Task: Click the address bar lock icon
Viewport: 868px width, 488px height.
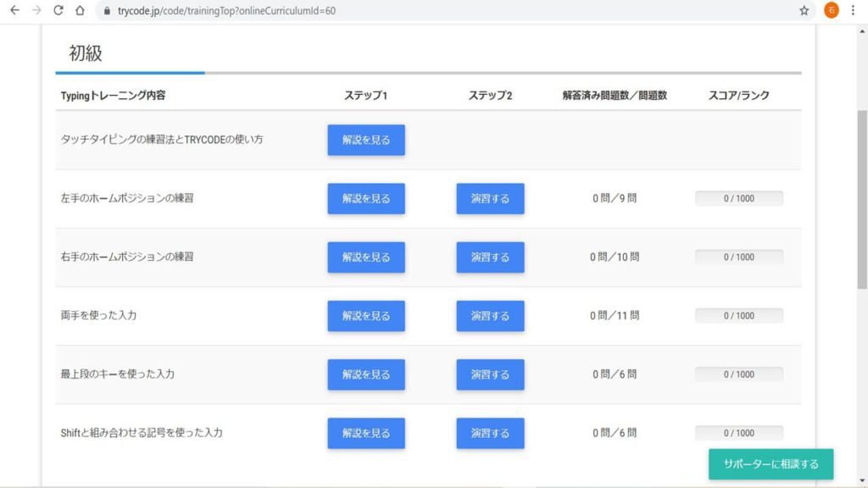Action: coord(107,11)
